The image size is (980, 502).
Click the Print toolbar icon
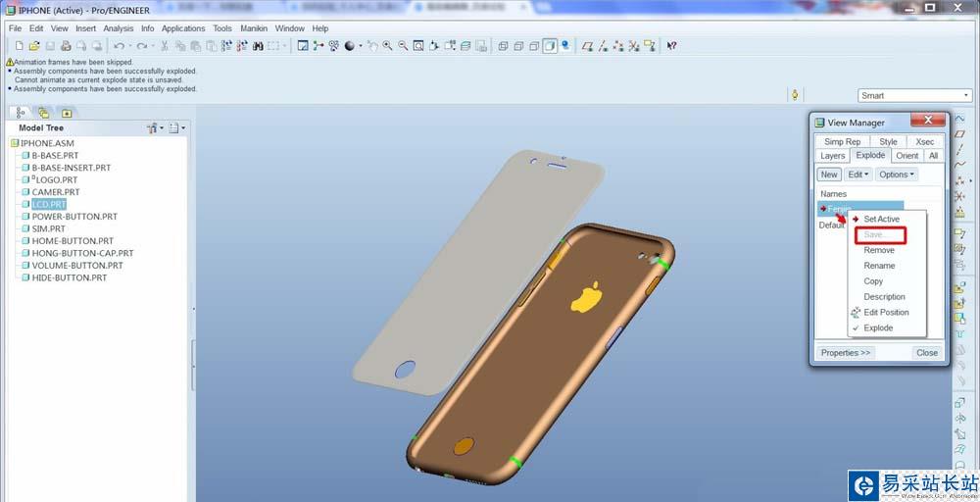pos(66,46)
